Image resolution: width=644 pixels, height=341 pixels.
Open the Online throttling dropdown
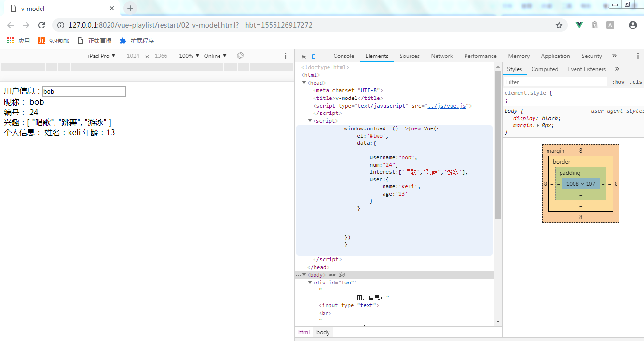point(215,56)
